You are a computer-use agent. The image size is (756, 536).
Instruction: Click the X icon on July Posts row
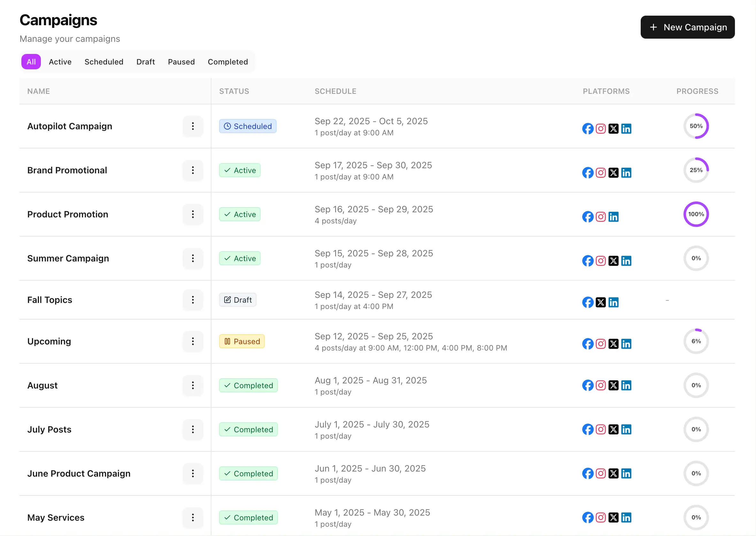[x=614, y=429]
